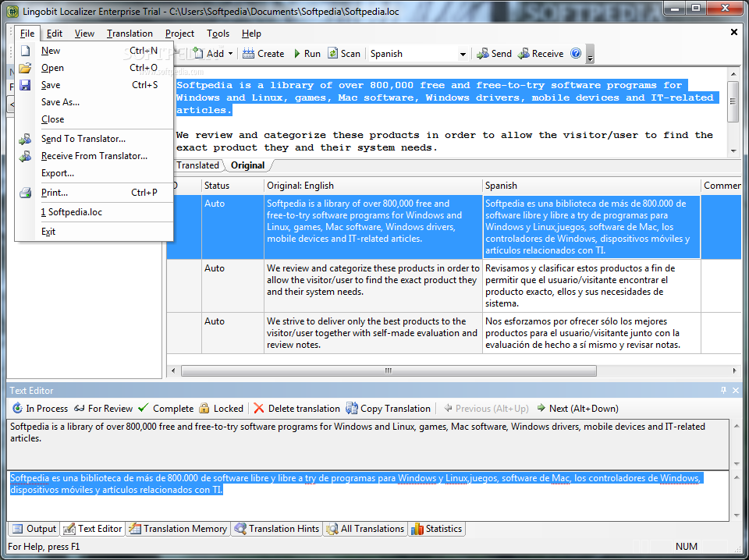Expand the Add button dropdown arrow
Image resolution: width=749 pixels, height=560 pixels.
pyautogui.click(x=230, y=54)
